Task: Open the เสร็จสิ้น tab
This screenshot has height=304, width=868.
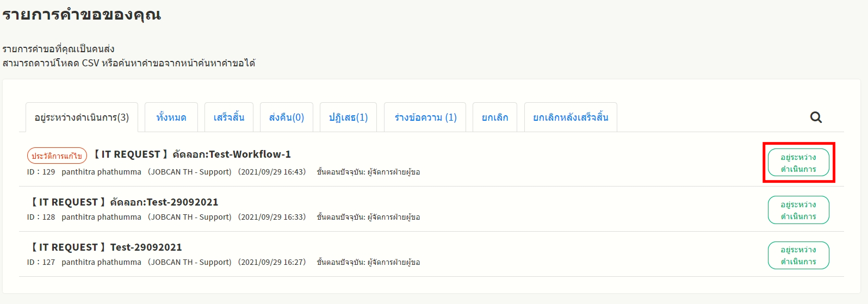Action: click(x=229, y=117)
